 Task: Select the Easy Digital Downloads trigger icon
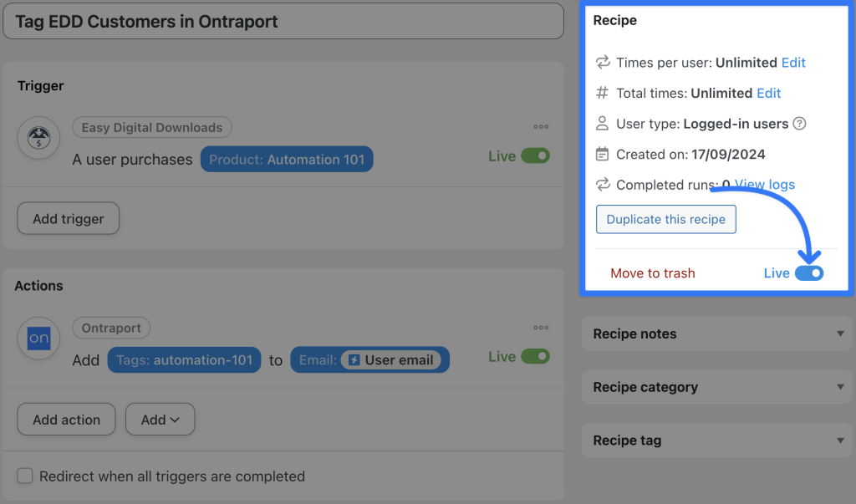point(38,138)
